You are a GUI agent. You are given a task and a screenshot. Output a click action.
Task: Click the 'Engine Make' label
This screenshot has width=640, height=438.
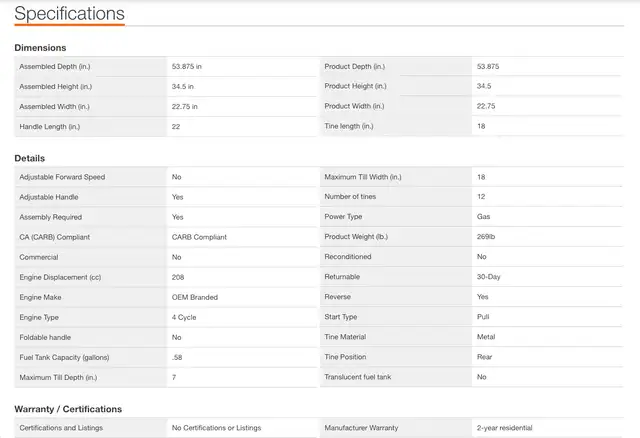[40, 297]
